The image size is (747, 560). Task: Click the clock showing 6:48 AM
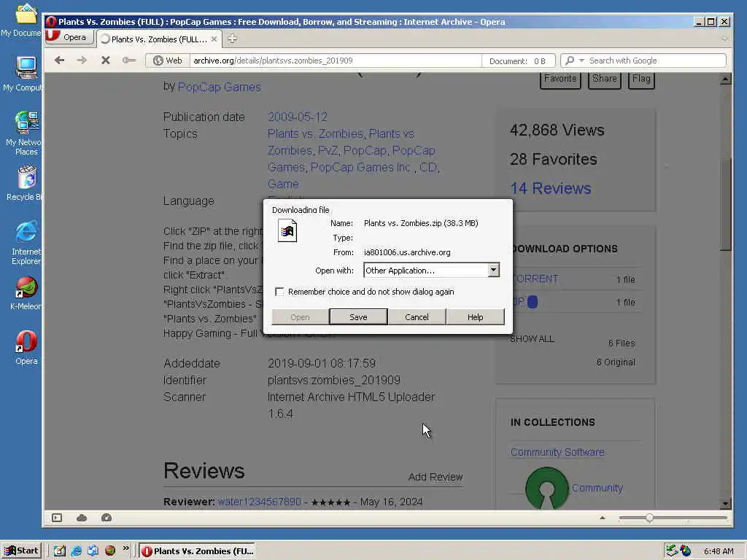point(719,551)
